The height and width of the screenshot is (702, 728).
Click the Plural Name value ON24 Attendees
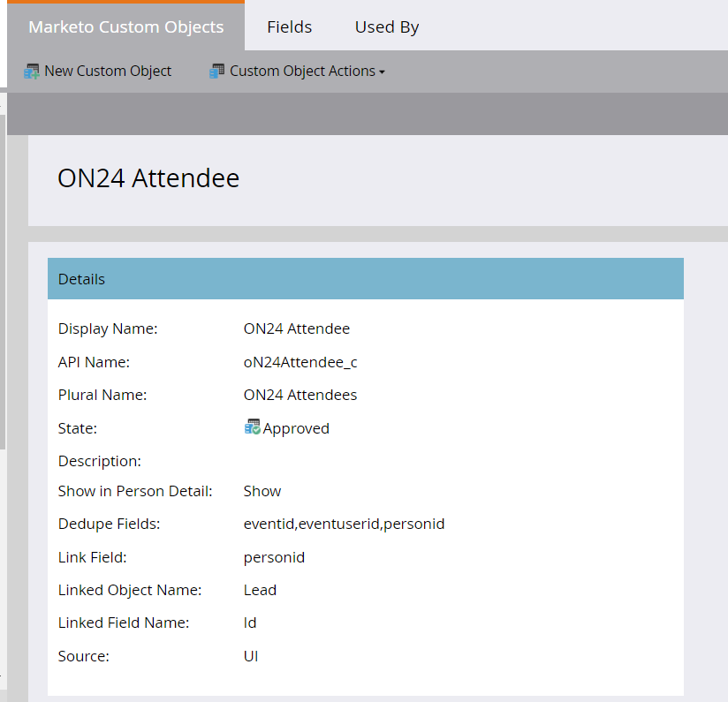(300, 394)
